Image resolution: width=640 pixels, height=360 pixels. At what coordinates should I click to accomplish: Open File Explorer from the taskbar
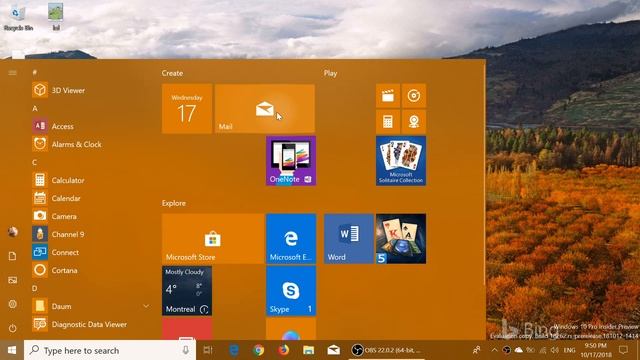coord(309,350)
